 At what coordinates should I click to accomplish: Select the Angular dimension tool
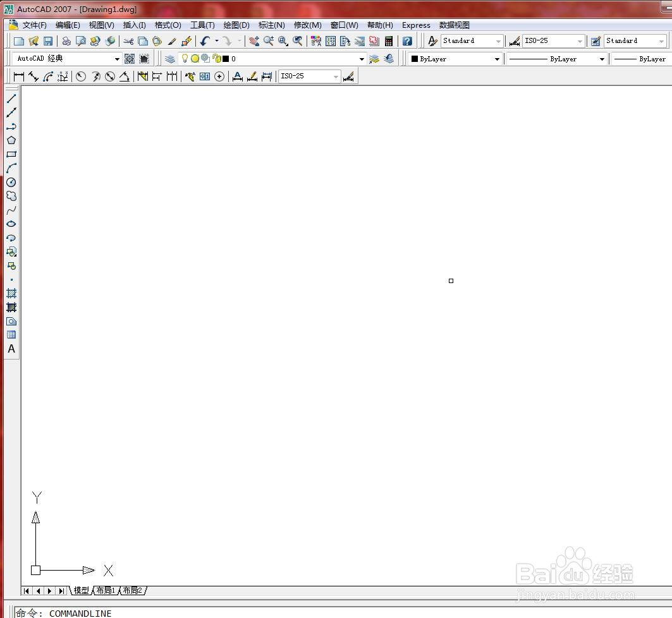pos(125,76)
